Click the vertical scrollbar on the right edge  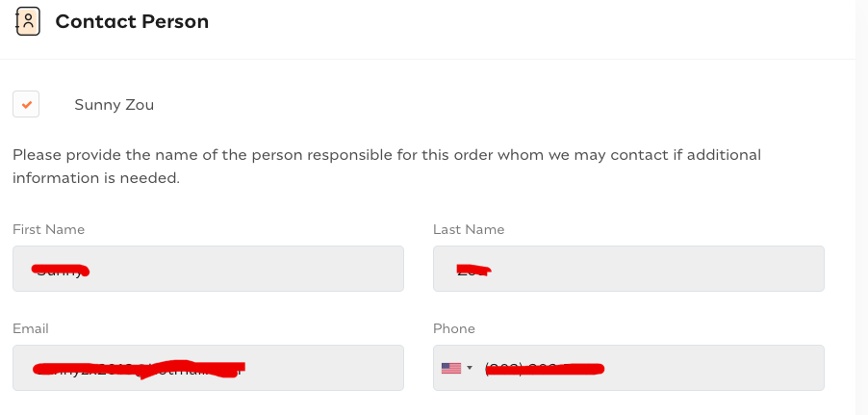click(x=861, y=193)
